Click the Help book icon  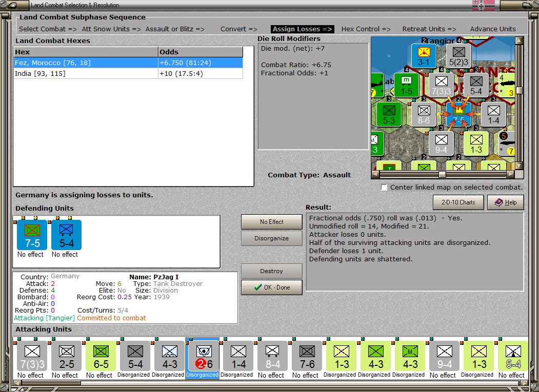(499, 202)
